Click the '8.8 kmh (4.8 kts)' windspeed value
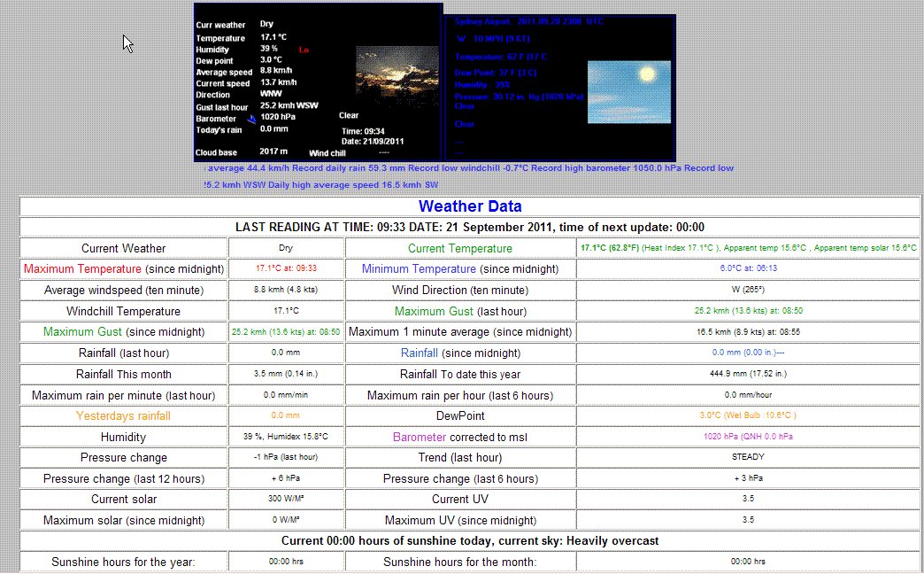Image resolution: width=924 pixels, height=574 pixels. point(286,290)
